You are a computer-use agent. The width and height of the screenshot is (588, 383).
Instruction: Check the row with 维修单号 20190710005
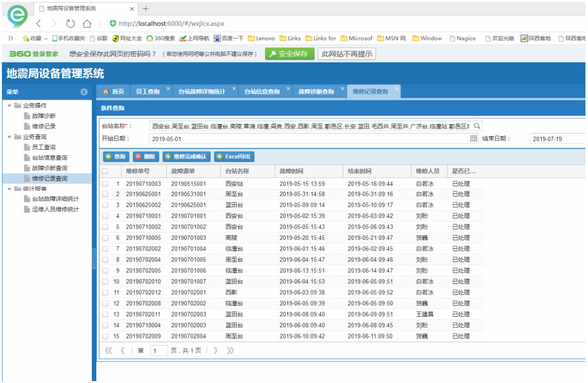click(x=105, y=238)
